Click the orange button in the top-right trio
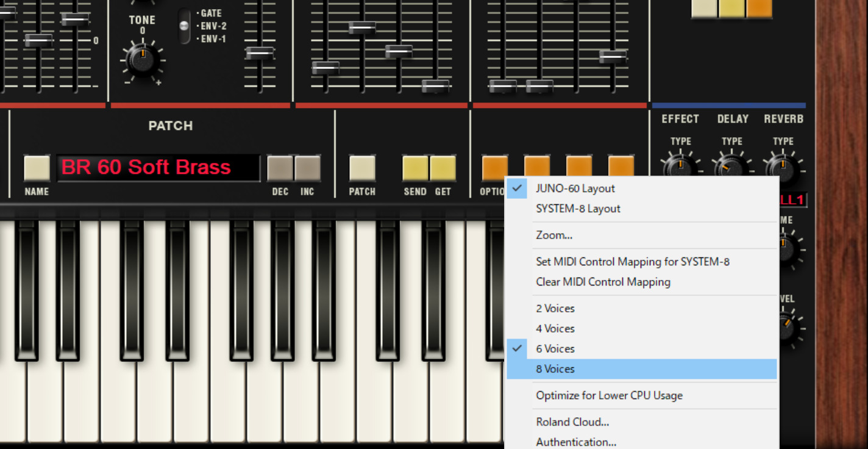 point(759,8)
